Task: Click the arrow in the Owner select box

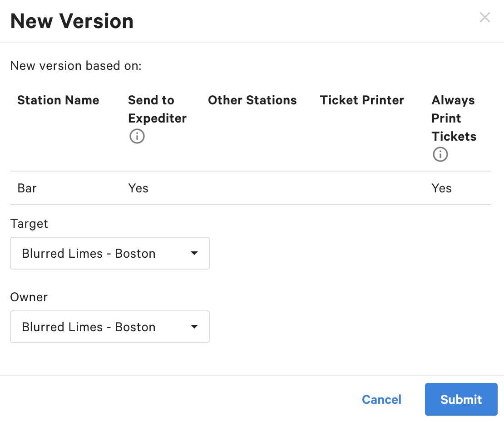Action: click(x=194, y=327)
